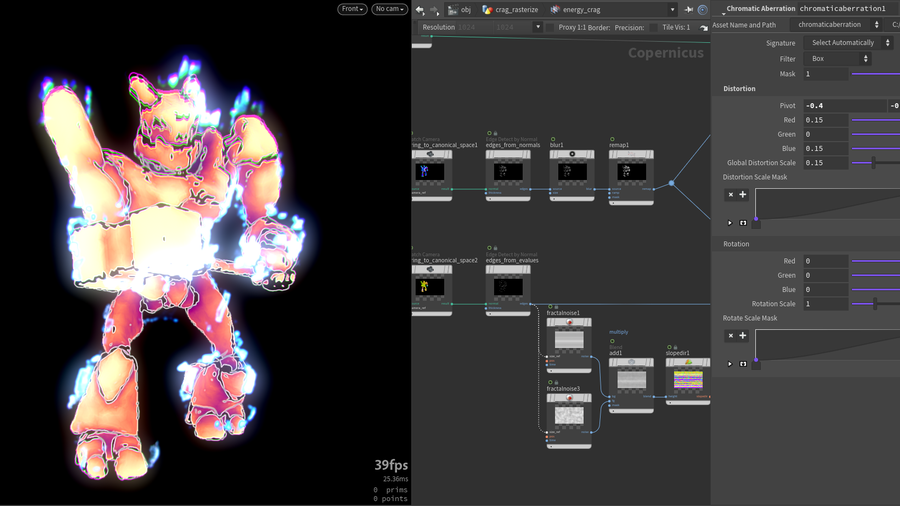
Task: Open the resolution presets dropdown arrow
Action: click(x=538, y=27)
